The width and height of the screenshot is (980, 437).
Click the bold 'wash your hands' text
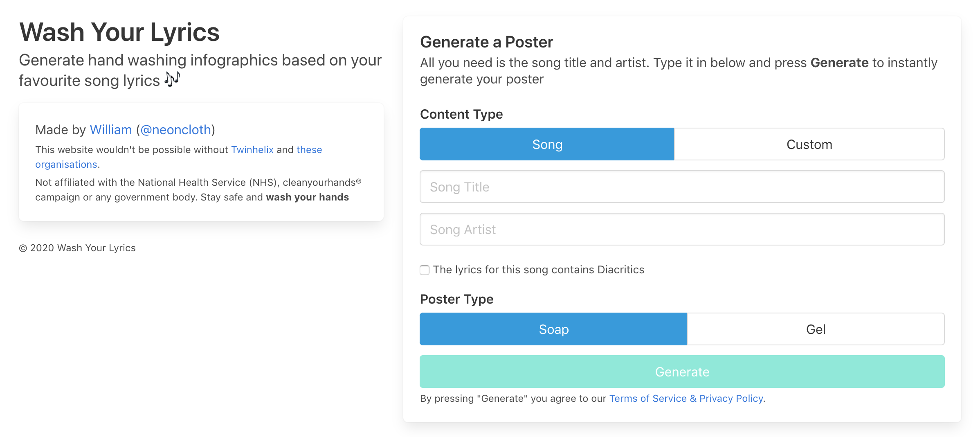tap(307, 197)
